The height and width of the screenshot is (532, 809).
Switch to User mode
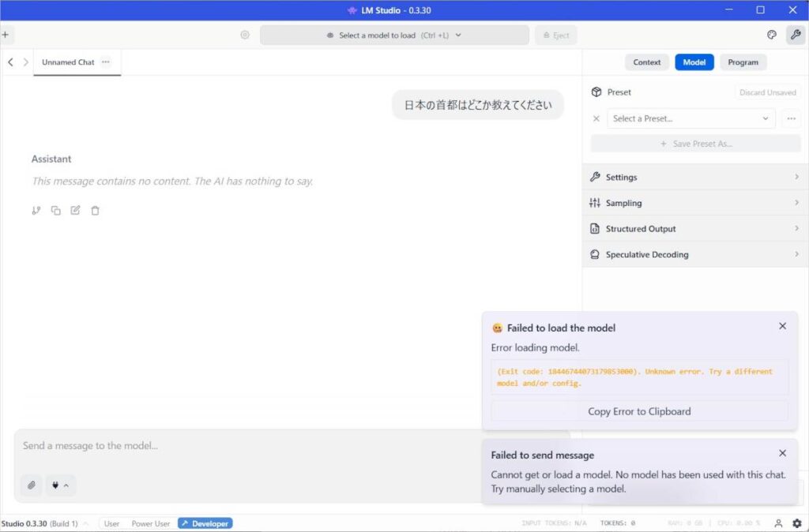point(112,523)
